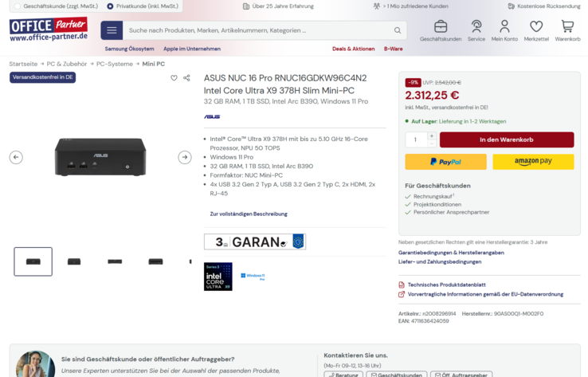Click the Geschäftskunden contact button
The width and height of the screenshot is (588, 377).
[397, 374]
